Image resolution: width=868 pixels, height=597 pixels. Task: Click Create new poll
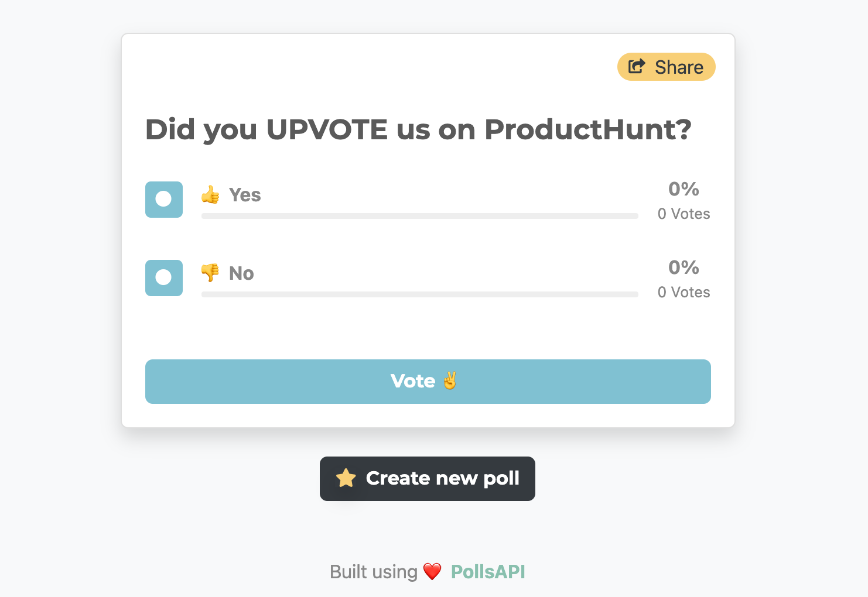tap(427, 478)
